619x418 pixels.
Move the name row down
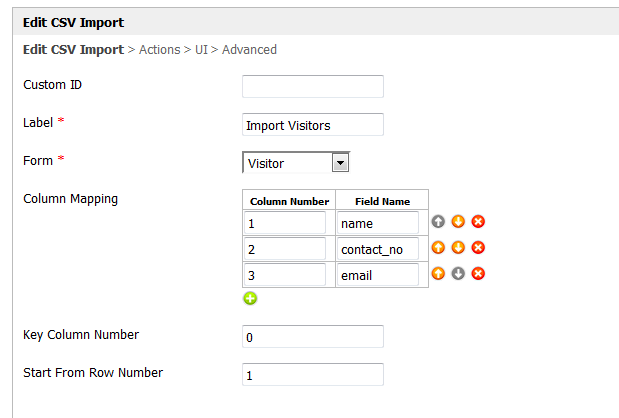(458, 222)
